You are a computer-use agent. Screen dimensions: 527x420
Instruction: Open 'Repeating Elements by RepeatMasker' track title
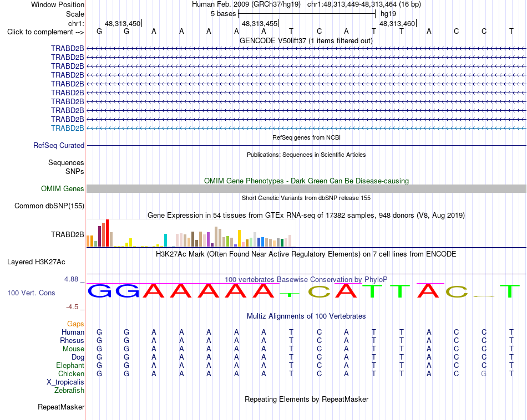306,399
